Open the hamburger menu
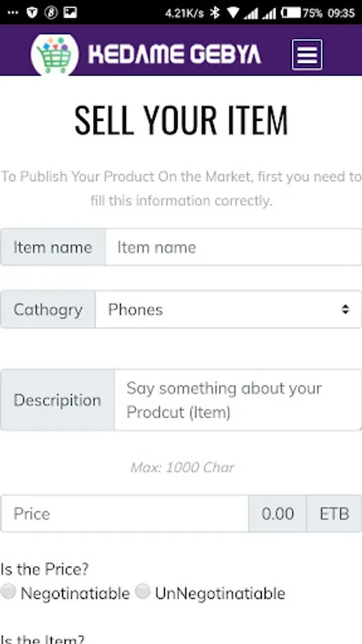The height and width of the screenshot is (644, 362). click(307, 54)
